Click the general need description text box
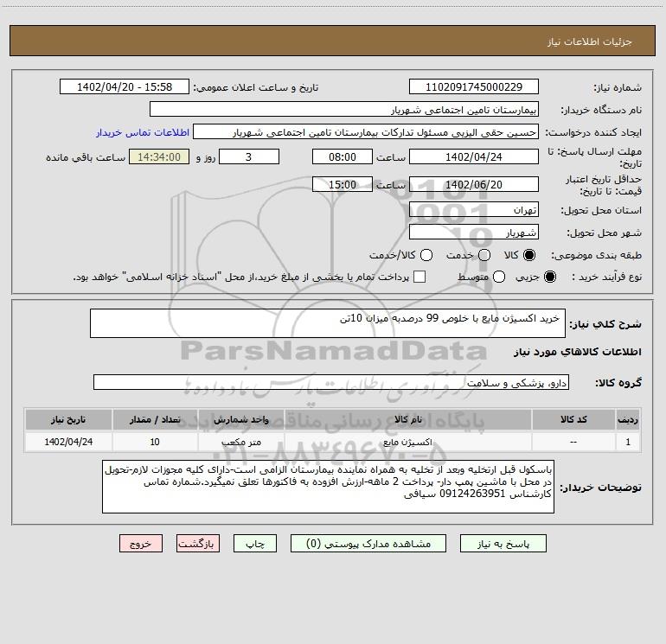The image size is (666, 644). pyautogui.click(x=328, y=323)
